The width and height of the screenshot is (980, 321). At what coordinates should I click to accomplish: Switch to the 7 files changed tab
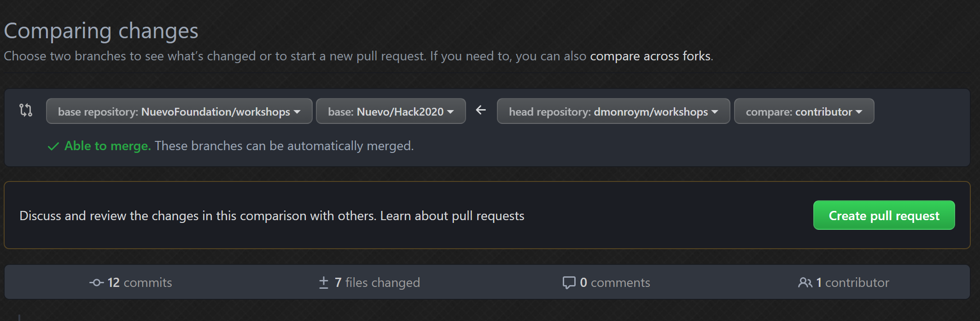369,282
